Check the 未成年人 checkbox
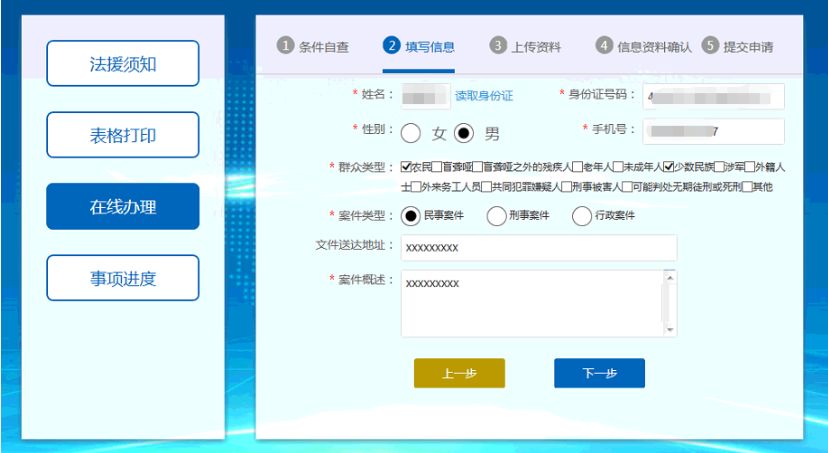Screen dimensions: 828x453 tap(618, 167)
